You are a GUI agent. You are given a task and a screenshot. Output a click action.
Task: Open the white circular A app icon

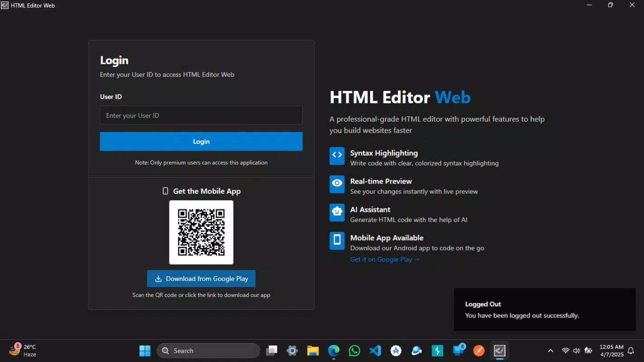pos(396,351)
